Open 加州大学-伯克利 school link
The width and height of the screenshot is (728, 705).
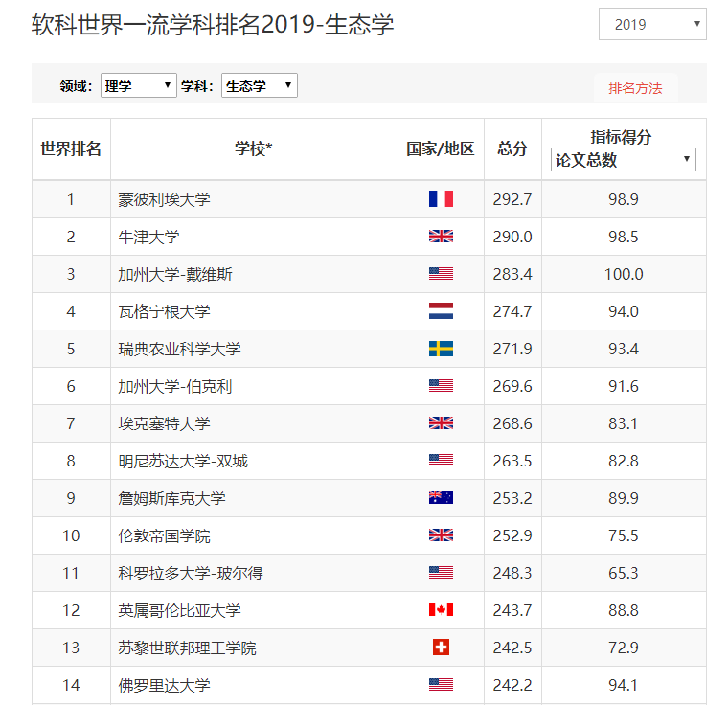coord(175,386)
